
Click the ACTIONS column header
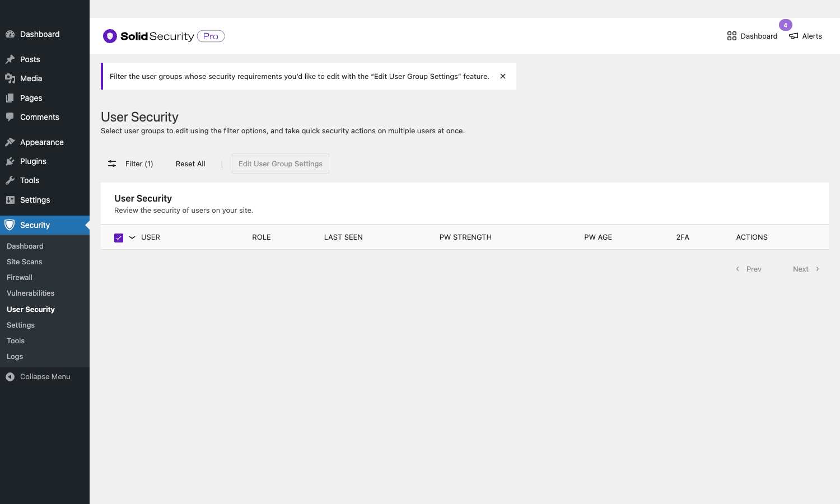752,237
